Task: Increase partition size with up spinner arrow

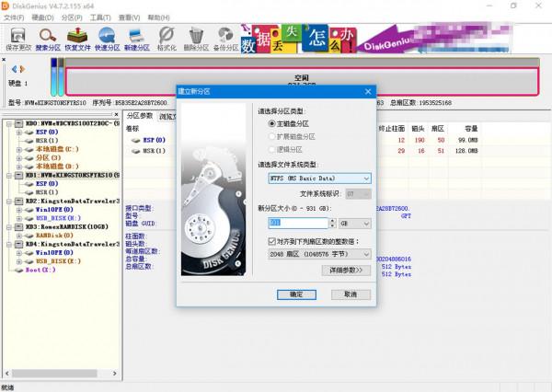Action: coord(333,221)
